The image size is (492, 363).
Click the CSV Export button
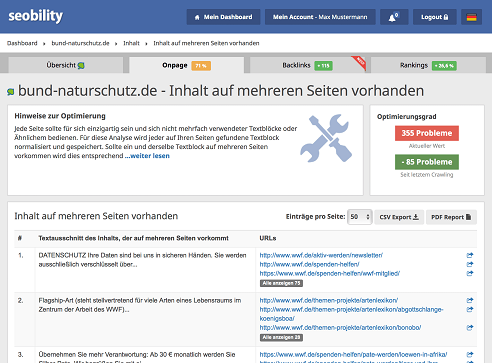pyautogui.click(x=399, y=217)
